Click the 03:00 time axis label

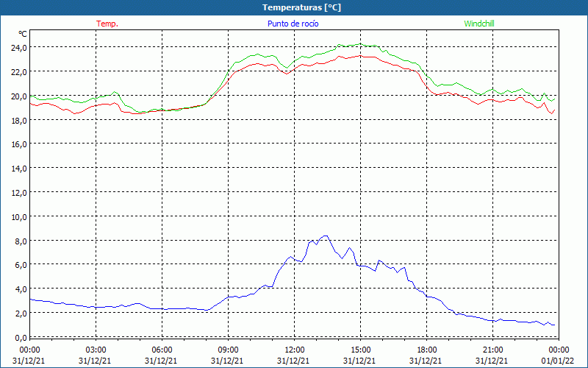(96, 350)
